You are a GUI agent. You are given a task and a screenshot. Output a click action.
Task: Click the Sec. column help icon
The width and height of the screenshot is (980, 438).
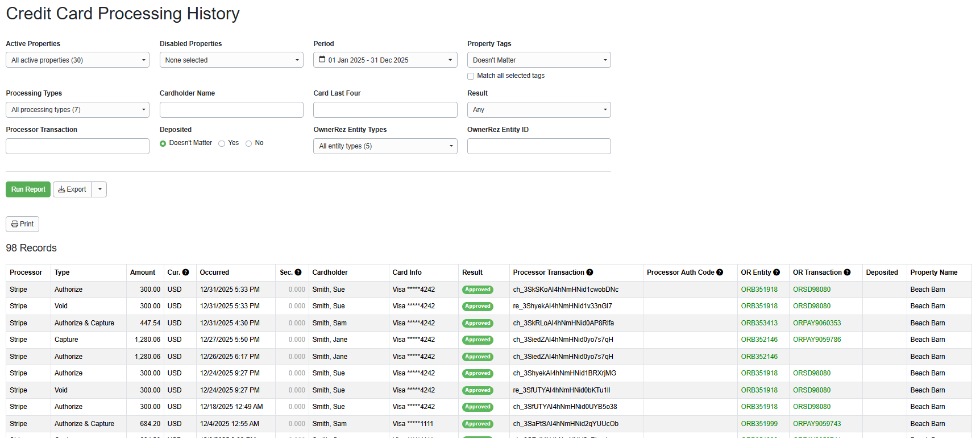coord(298,272)
